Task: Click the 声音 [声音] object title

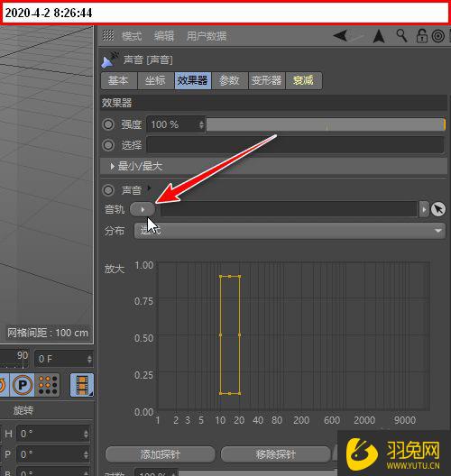Action: [148, 59]
